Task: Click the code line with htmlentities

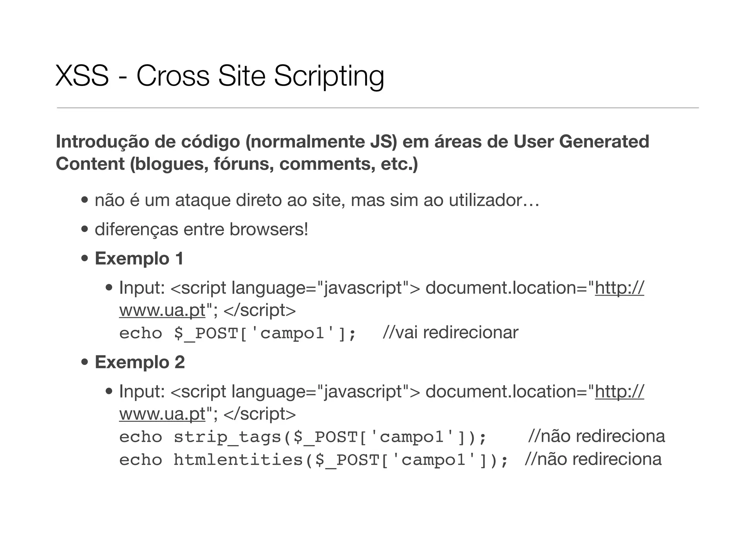Action: point(314,460)
